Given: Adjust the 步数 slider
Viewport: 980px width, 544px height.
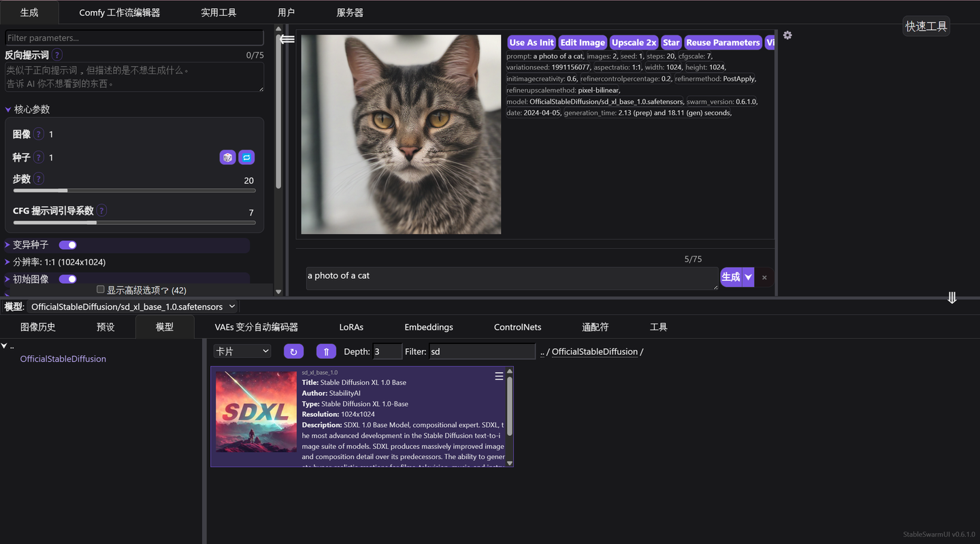Looking at the screenshot, I should [134, 191].
